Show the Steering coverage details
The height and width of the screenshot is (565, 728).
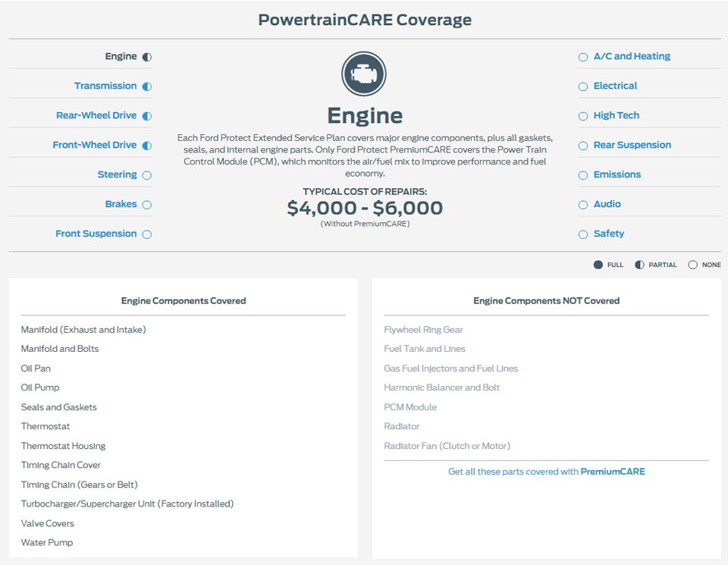point(117,174)
